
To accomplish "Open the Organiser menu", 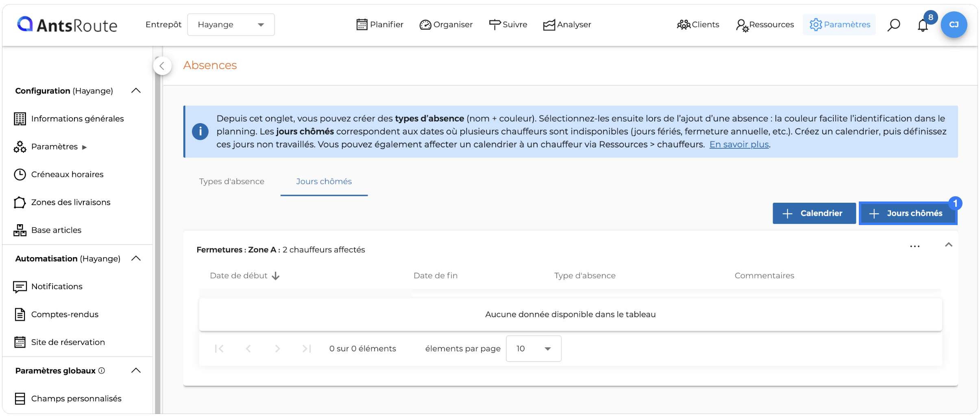I will (446, 25).
